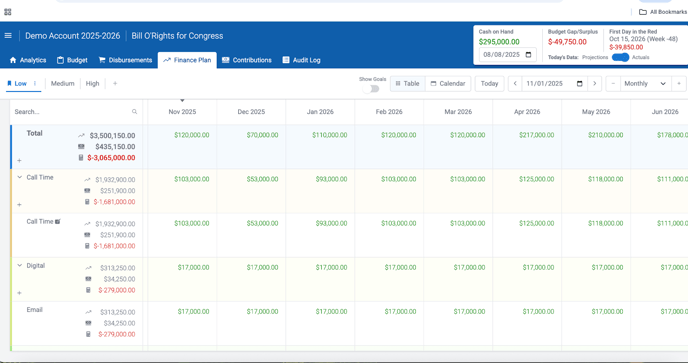Go to previous date period
Screen dimensions: 688x363
(515, 83)
